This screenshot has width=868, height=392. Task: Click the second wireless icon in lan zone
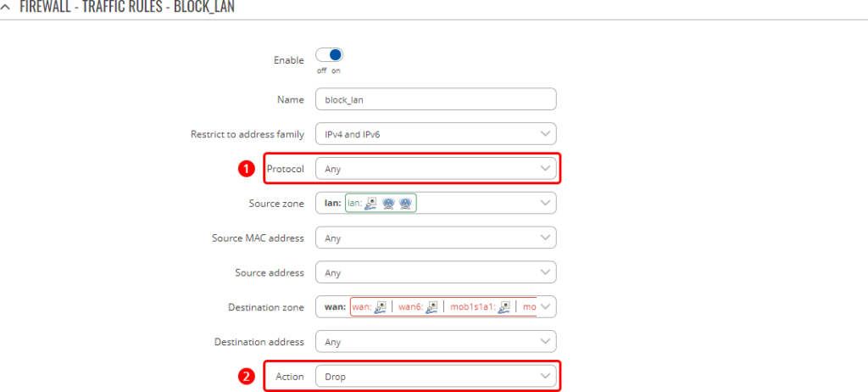pos(406,204)
